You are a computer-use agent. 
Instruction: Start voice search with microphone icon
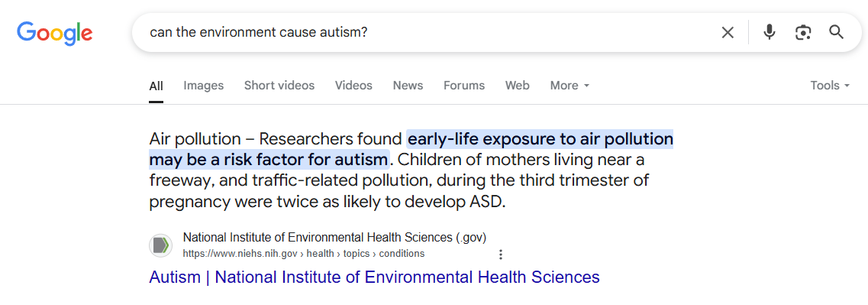click(769, 32)
